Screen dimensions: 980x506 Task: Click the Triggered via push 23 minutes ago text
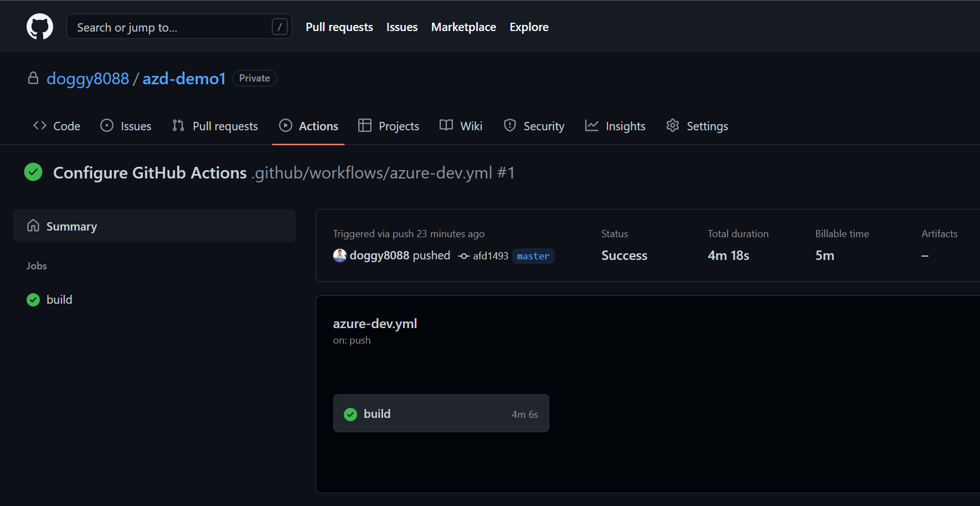(x=409, y=234)
